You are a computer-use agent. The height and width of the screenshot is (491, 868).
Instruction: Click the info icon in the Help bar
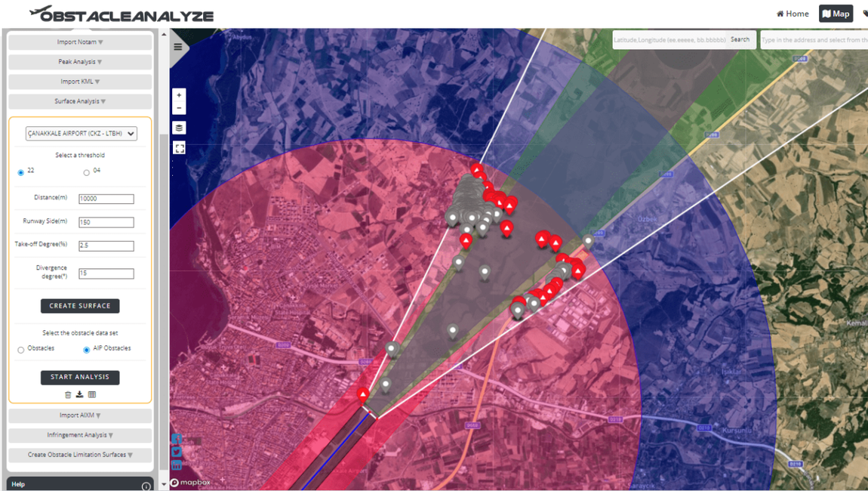click(146, 486)
